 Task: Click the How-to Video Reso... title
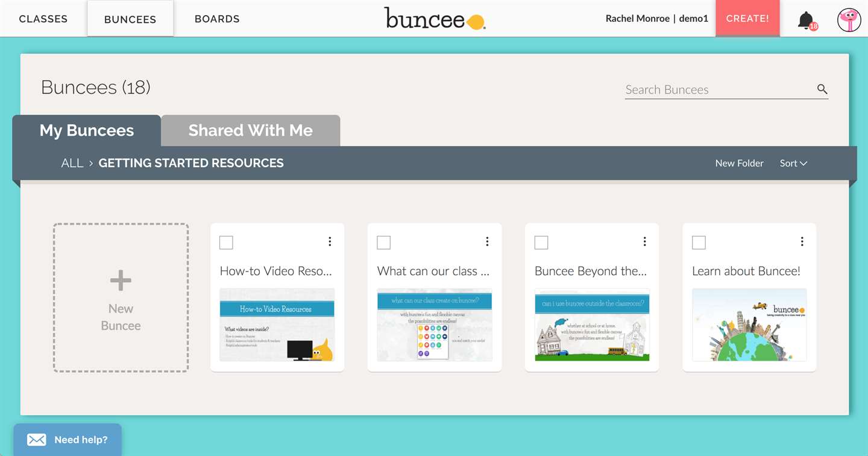(276, 271)
